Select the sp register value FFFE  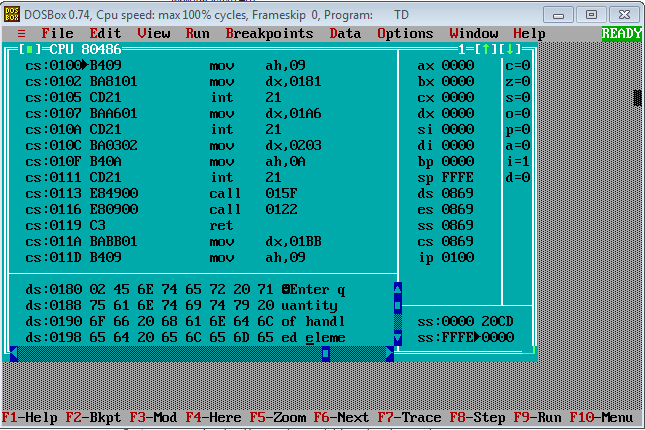(458, 178)
